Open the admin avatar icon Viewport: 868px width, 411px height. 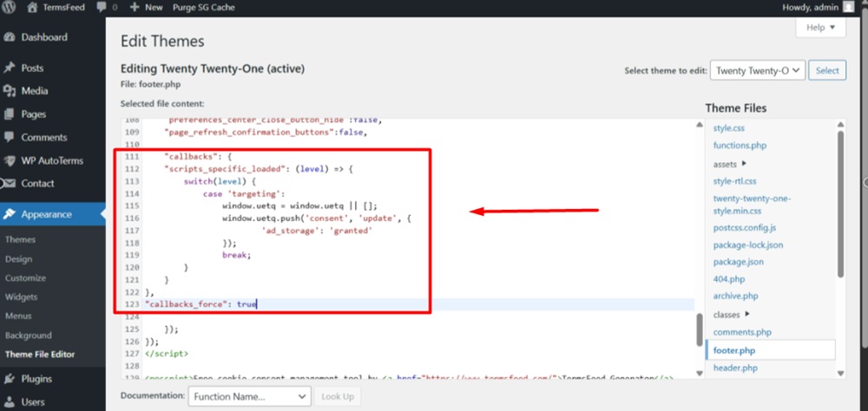848,7
